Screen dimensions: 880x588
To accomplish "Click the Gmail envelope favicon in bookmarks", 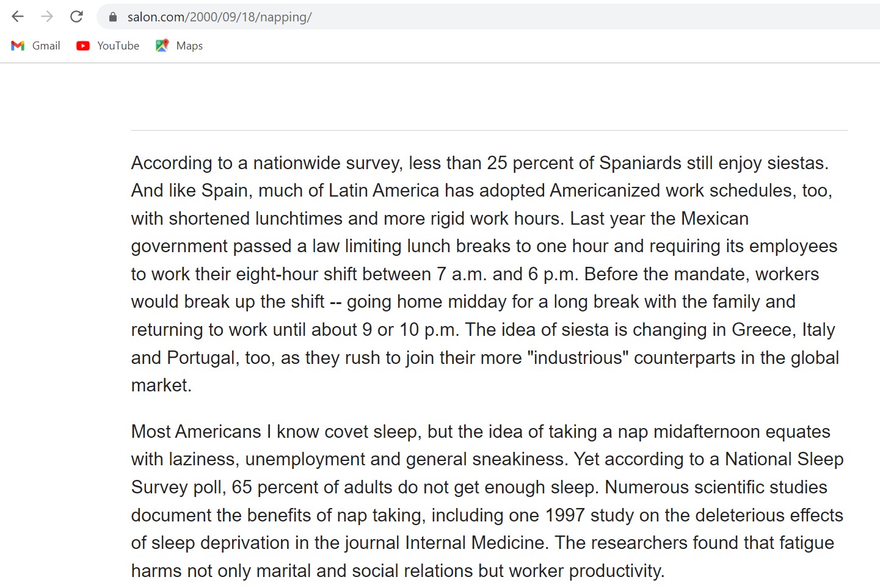I will coord(18,46).
